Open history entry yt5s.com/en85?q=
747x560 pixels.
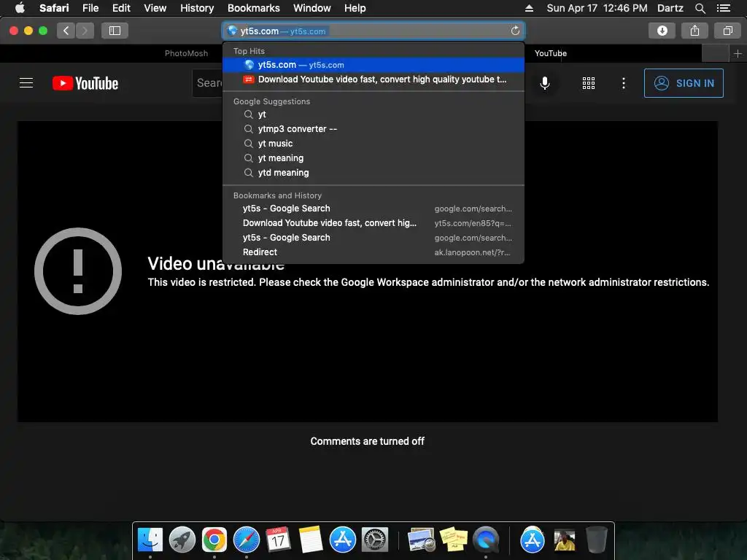[x=373, y=223]
